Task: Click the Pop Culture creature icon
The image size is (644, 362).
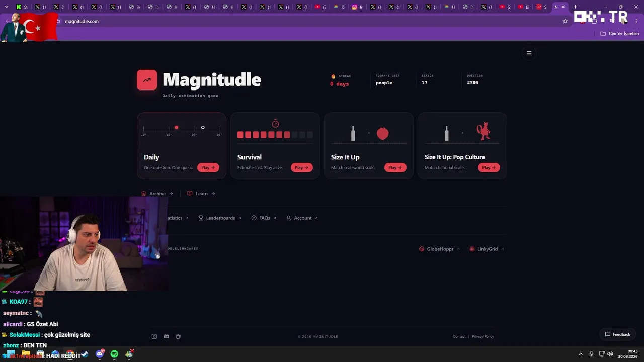Action: coord(483,131)
